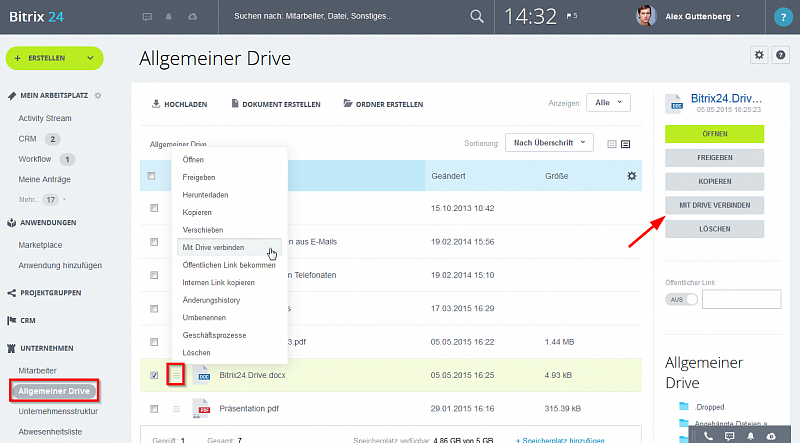The width and height of the screenshot is (800, 443).
Task: Open row menu icon for Bitrix24.Drive.docx
Action: (176, 375)
